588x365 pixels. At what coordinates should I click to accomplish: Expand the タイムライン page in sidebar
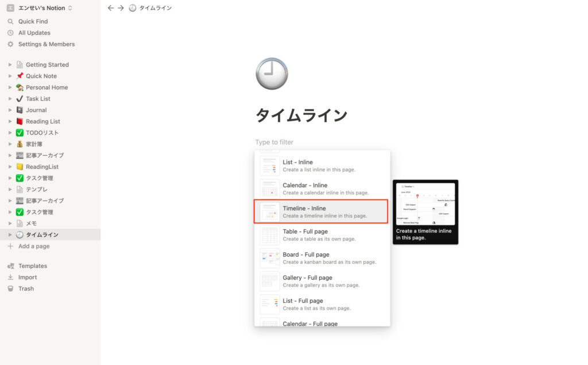point(10,235)
